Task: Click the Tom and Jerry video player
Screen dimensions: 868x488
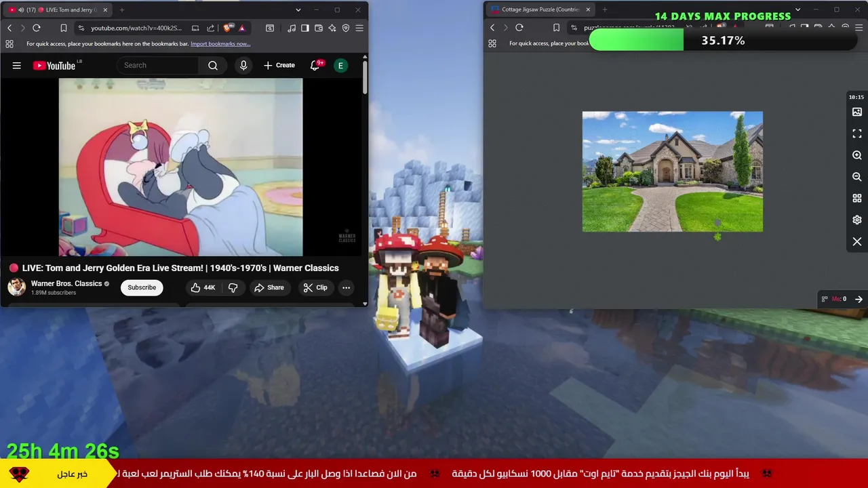Action: click(x=180, y=167)
